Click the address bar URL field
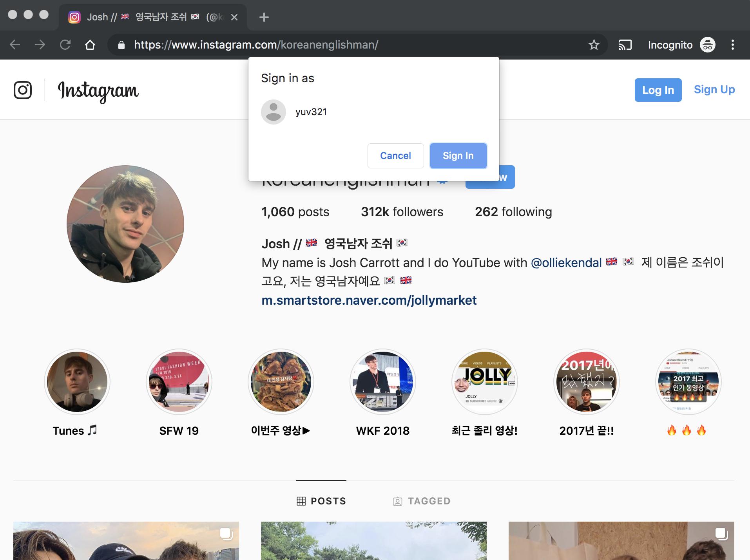Image resolution: width=750 pixels, height=560 pixels. pyautogui.click(x=357, y=45)
